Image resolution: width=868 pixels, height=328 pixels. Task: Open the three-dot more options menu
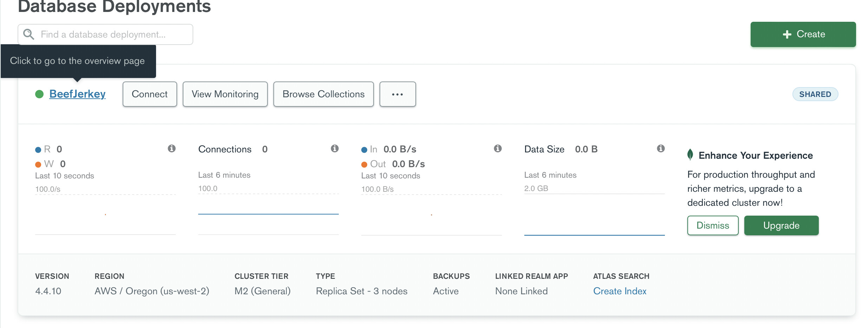(397, 94)
